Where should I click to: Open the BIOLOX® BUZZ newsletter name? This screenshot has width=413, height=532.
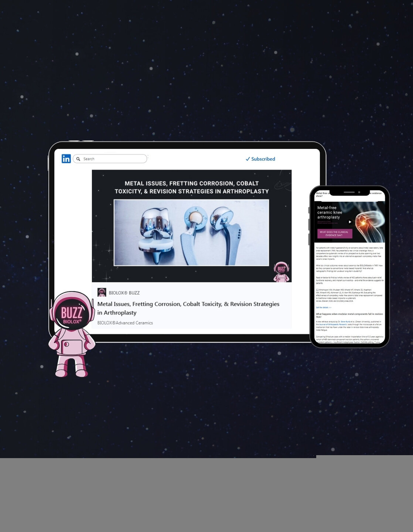point(124,293)
